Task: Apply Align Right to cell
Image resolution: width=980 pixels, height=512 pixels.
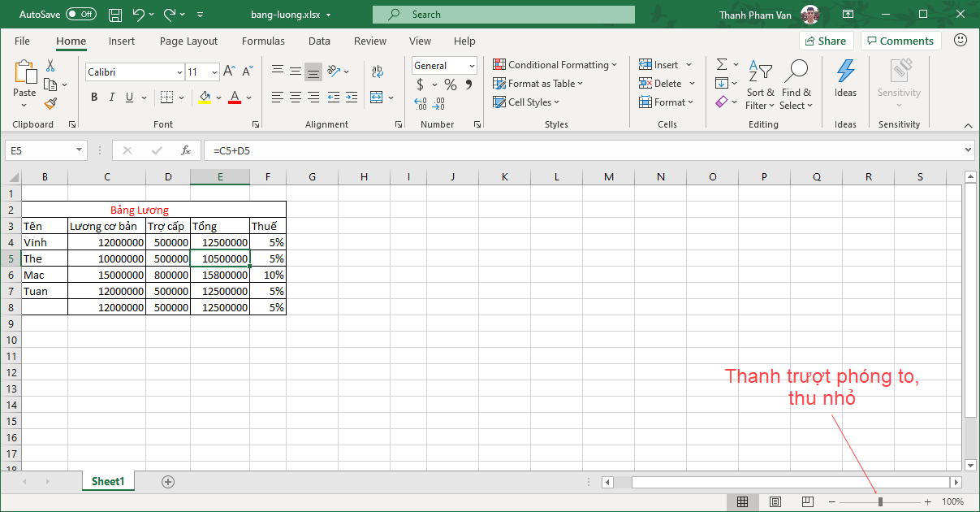Action: (x=313, y=98)
